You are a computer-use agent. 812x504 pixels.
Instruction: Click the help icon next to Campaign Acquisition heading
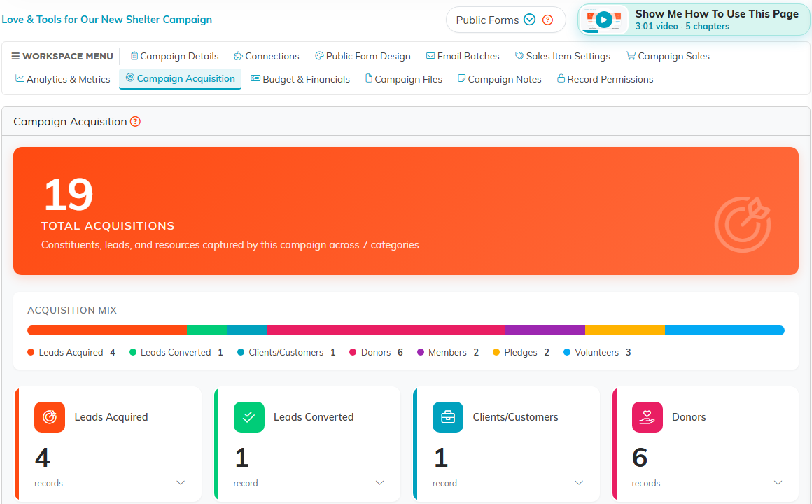[135, 122]
